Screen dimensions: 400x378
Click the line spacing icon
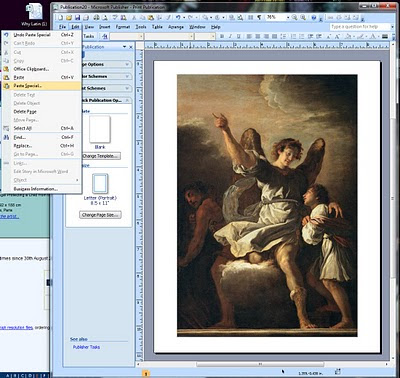pyautogui.click(x=283, y=36)
